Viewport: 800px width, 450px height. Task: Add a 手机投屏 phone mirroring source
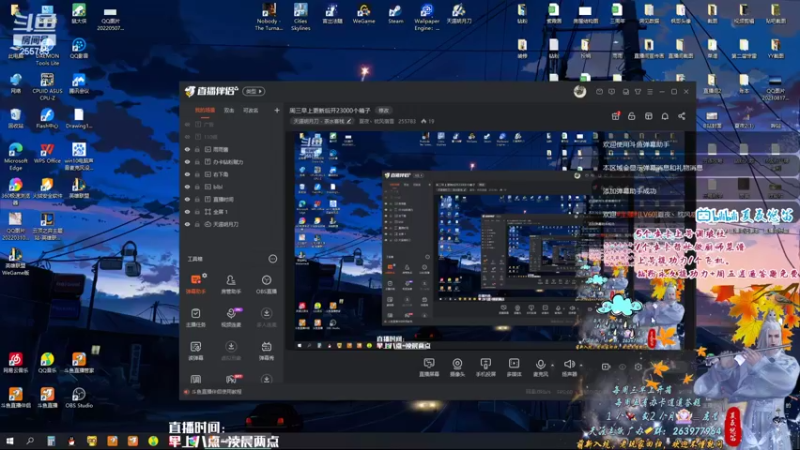(486, 367)
